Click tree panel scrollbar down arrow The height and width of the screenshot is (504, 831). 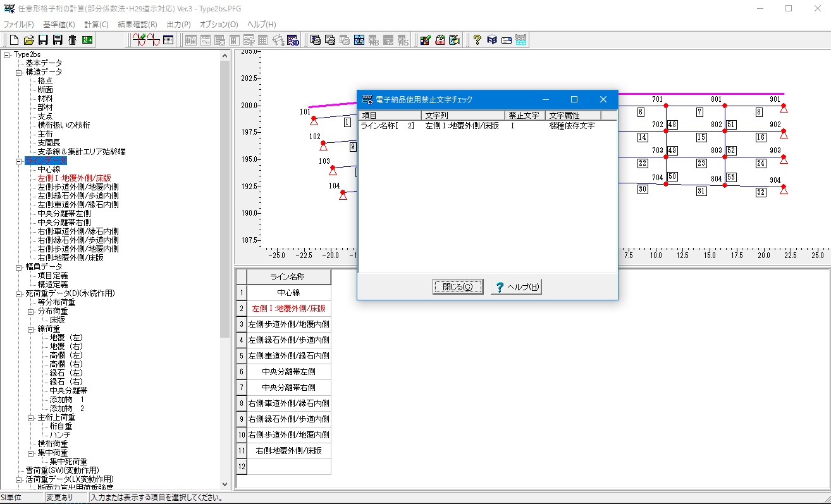coord(225,484)
